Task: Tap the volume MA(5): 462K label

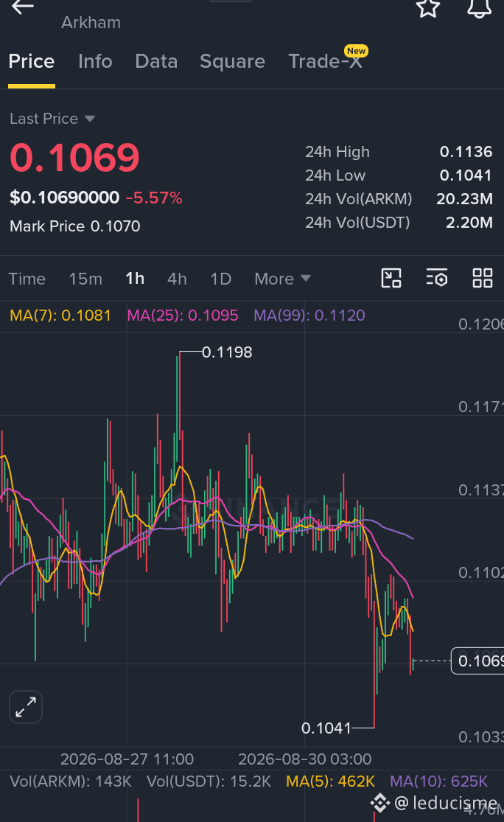Action: coord(331,781)
